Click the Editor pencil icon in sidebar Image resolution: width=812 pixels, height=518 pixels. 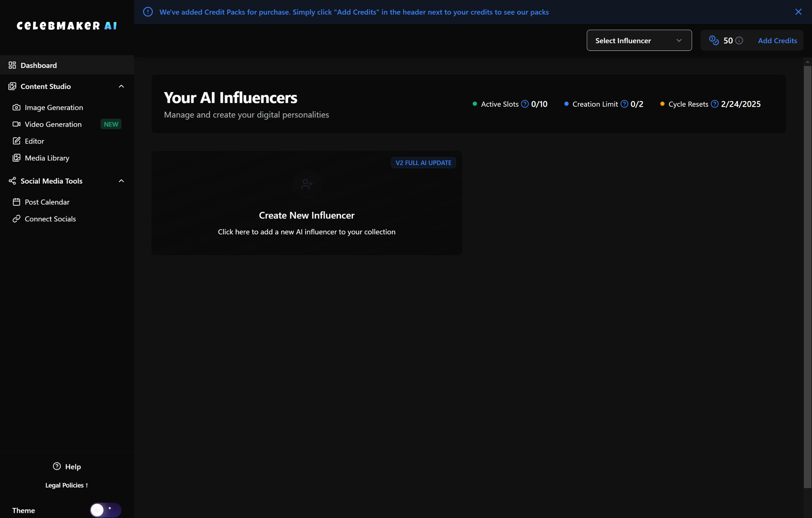pos(16,141)
